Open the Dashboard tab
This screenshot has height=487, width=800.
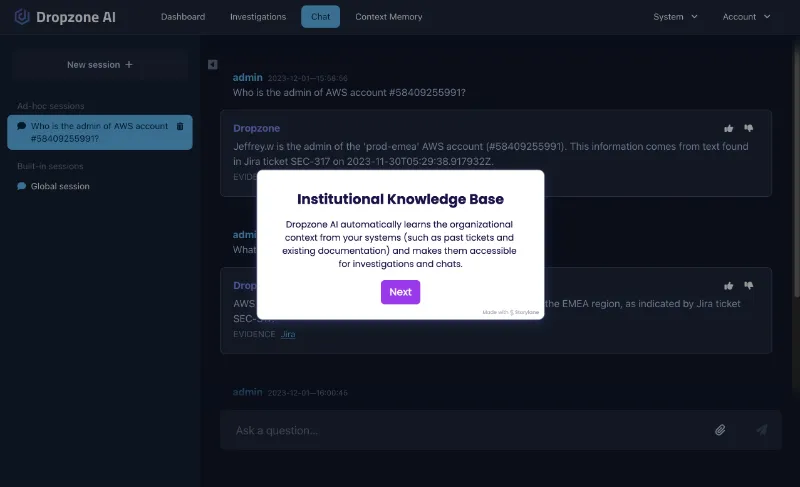click(183, 17)
